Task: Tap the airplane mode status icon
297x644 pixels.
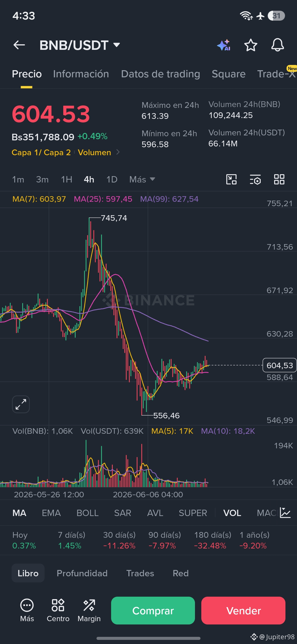Action: coord(260,16)
